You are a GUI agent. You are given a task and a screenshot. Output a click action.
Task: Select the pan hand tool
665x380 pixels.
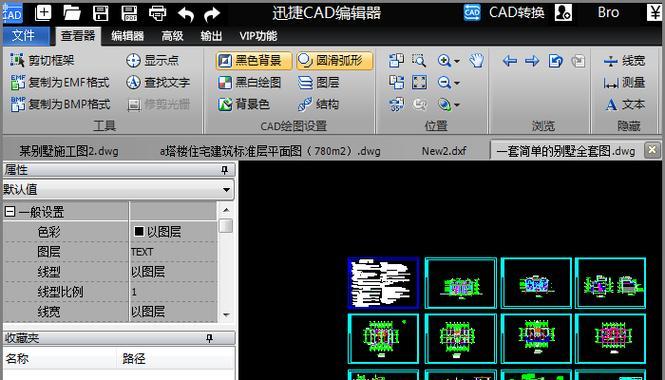click(477, 61)
